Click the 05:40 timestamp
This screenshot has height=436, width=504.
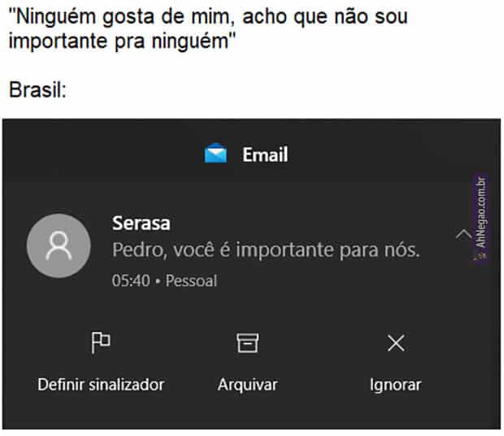130,281
